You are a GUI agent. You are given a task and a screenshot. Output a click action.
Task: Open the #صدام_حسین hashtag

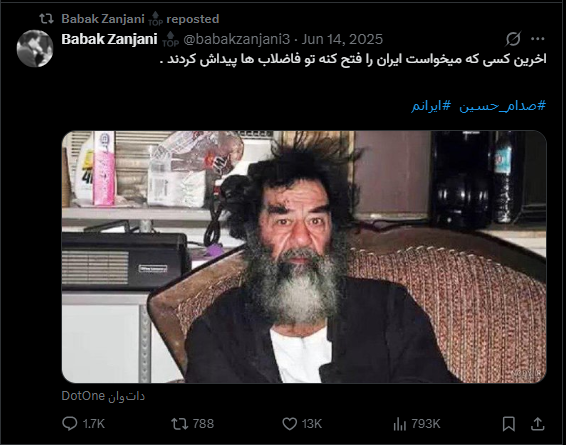point(502,106)
